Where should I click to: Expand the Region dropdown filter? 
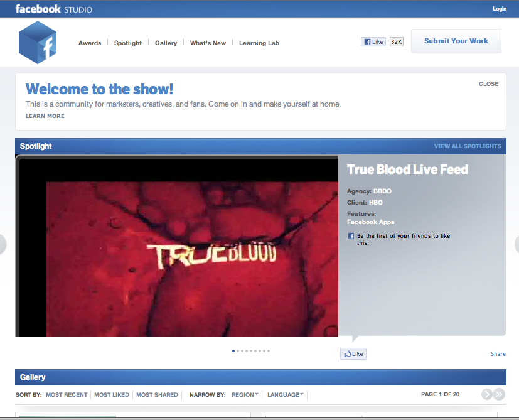pyautogui.click(x=245, y=394)
